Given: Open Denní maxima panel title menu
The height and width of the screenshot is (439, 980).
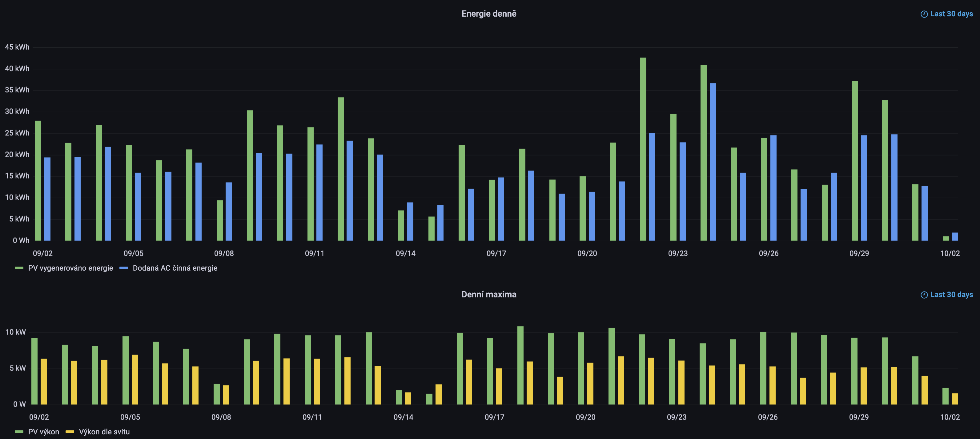Looking at the screenshot, I should click(x=489, y=294).
